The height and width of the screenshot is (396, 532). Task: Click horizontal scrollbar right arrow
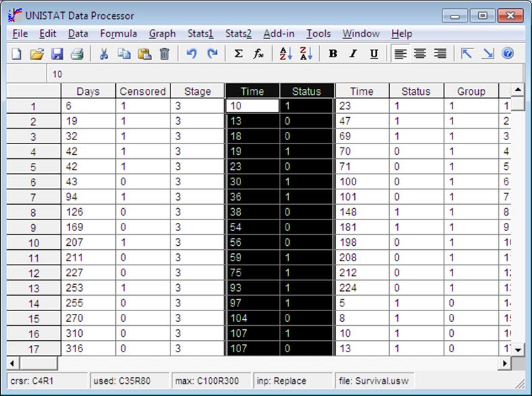click(x=504, y=364)
